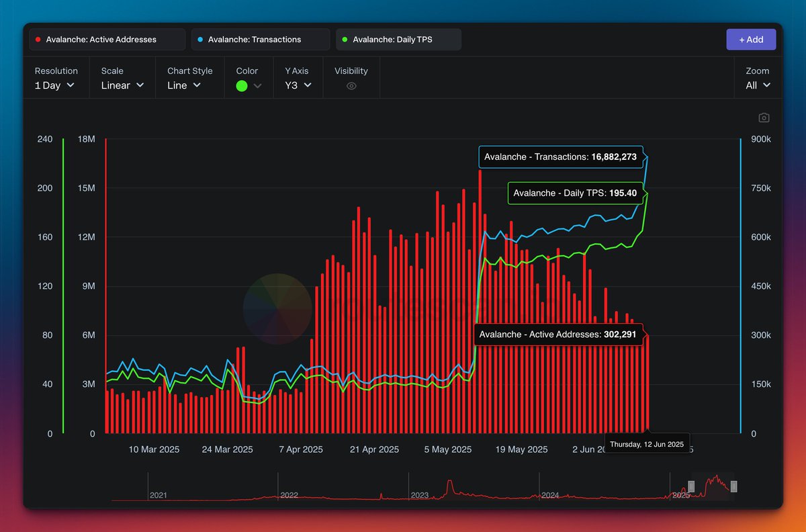Click the green color swatch circle
Image resolution: width=806 pixels, height=532 pixels.
(242, 86)
